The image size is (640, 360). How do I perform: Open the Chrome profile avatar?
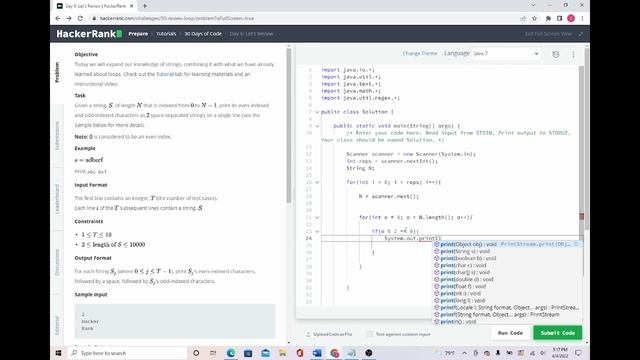click(x=571, y=18)
